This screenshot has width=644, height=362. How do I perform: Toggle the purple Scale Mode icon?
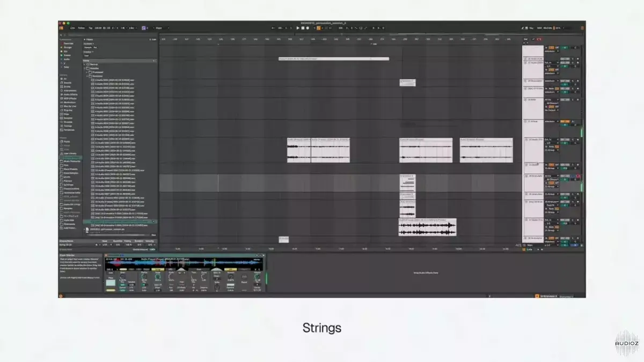[144, 27]
